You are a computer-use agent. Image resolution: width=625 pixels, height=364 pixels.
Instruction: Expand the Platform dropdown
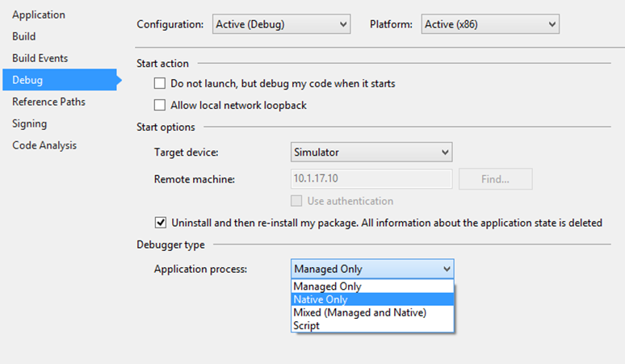(x=490, y=24)
